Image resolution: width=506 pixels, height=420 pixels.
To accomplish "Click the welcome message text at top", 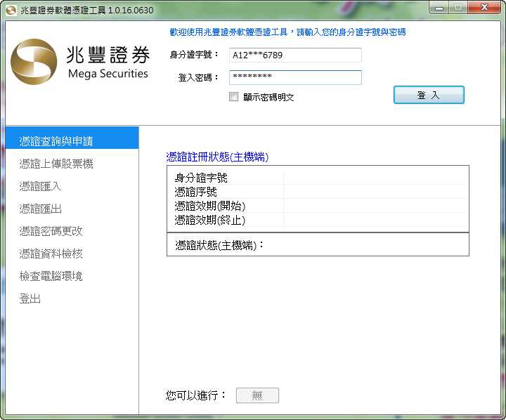I will tap(287, 32).
